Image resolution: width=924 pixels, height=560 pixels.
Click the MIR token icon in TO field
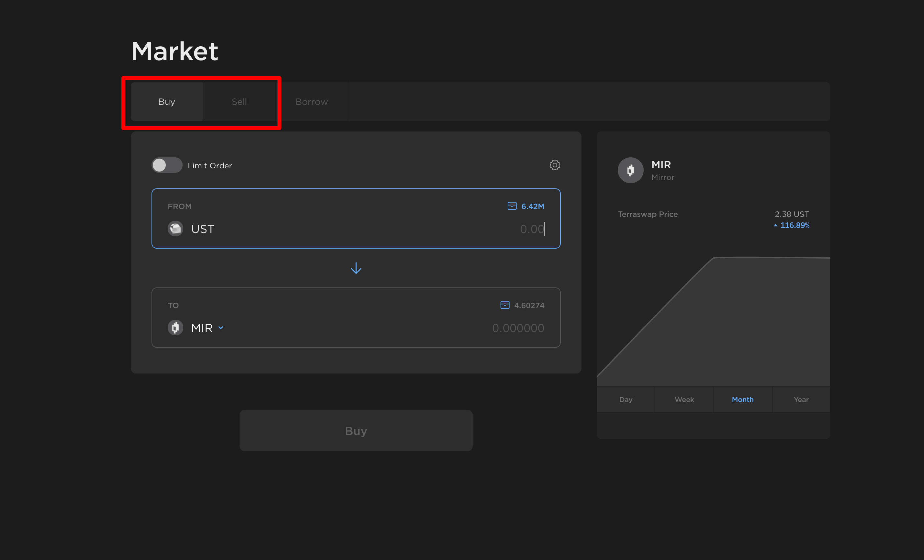tap(175, 328)
